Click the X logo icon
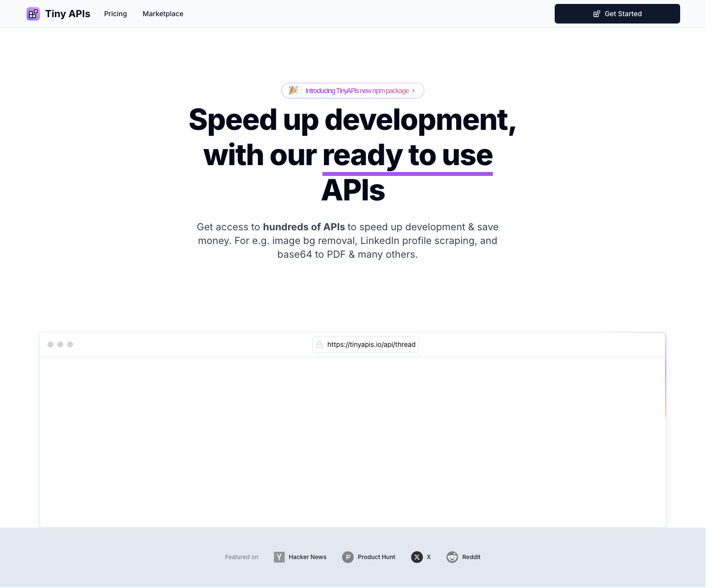The image size is (712, 588). click(417, 557)
